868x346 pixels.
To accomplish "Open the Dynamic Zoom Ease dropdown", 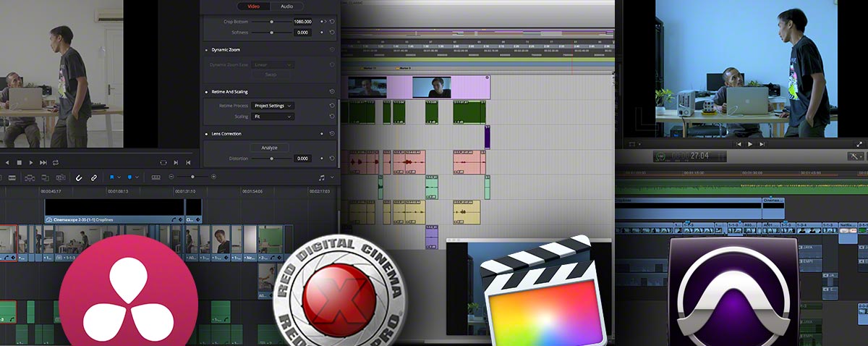I will [x=273, y=65].
